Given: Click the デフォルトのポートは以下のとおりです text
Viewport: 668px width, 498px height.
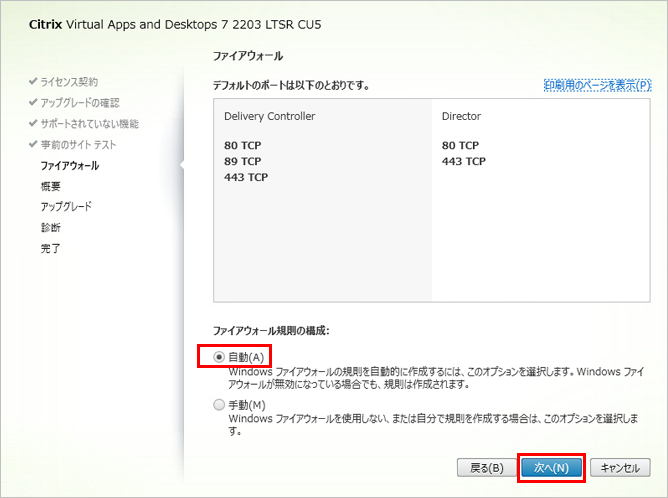Looking at the screenshot, I should [291, 86].
